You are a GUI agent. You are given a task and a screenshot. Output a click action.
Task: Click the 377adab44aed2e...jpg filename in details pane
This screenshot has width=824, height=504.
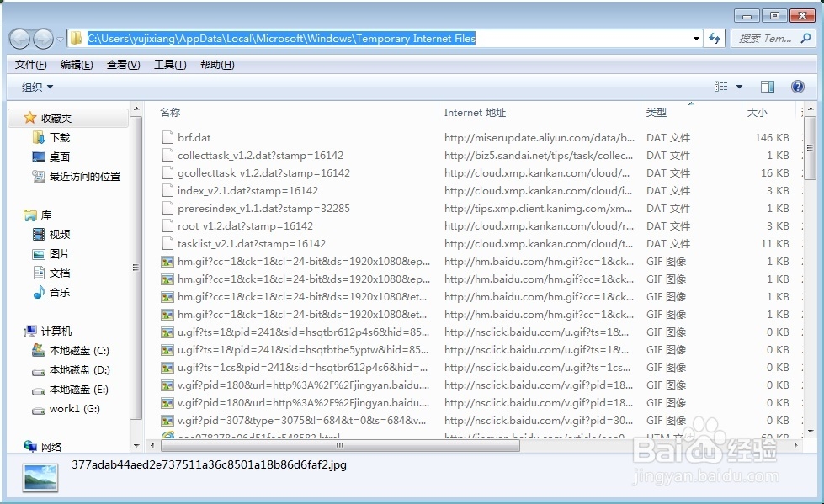coord(209,464)
